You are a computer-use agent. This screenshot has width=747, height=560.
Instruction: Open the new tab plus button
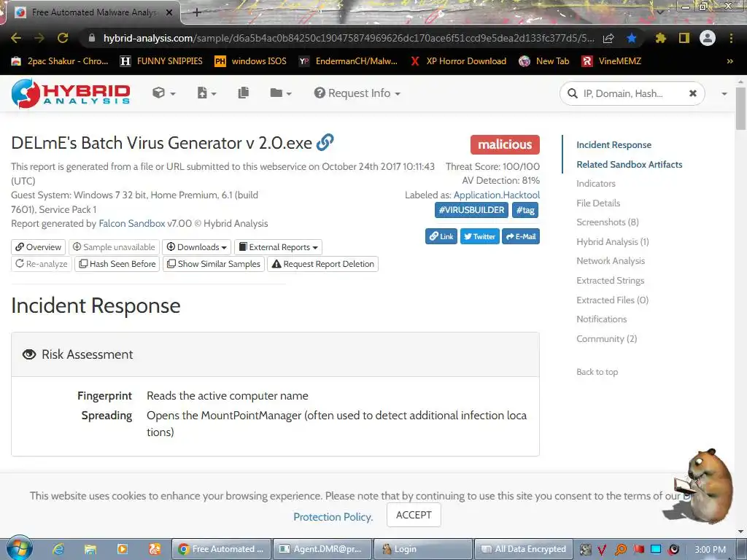[197, 12]
